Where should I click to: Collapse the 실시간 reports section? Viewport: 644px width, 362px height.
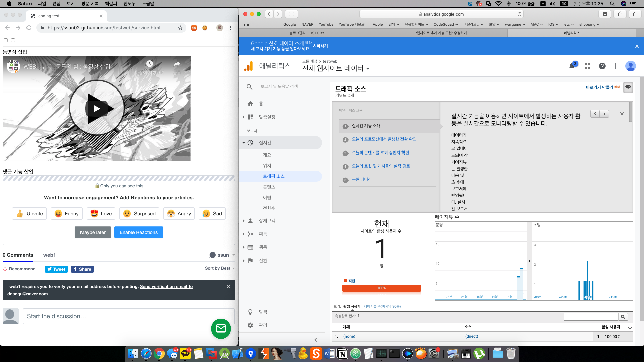[x=244, y=143]
